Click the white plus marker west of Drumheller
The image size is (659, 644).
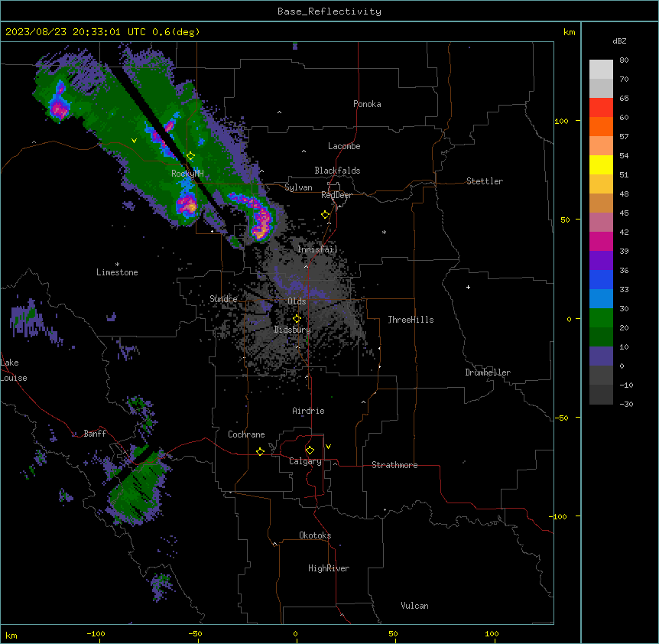pyautogui.click(x=468, y=287)
